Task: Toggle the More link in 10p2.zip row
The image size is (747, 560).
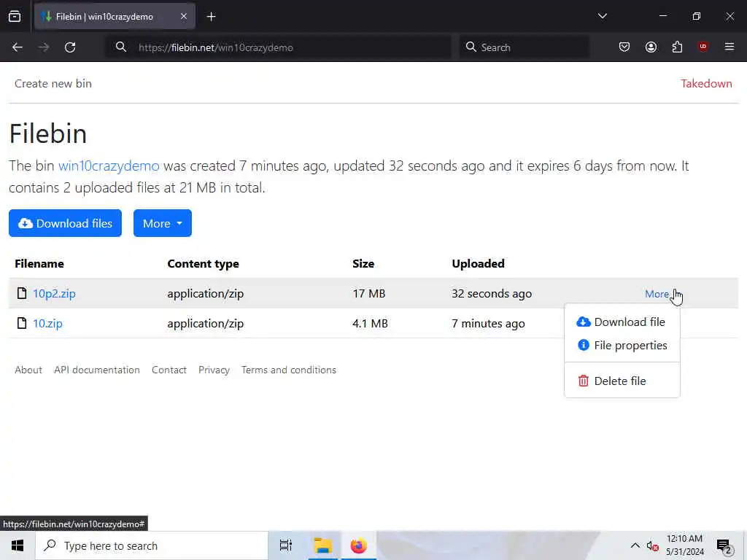Action: 657,294
